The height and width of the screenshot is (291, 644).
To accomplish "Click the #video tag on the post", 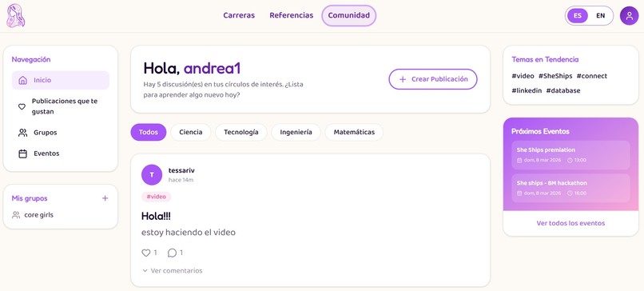I will pos(157,197).
